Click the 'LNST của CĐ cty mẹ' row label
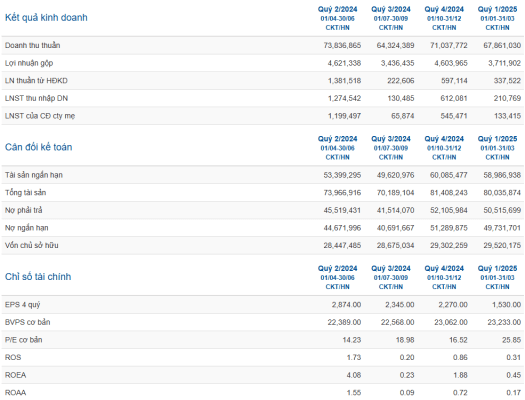 click(40, 116)
